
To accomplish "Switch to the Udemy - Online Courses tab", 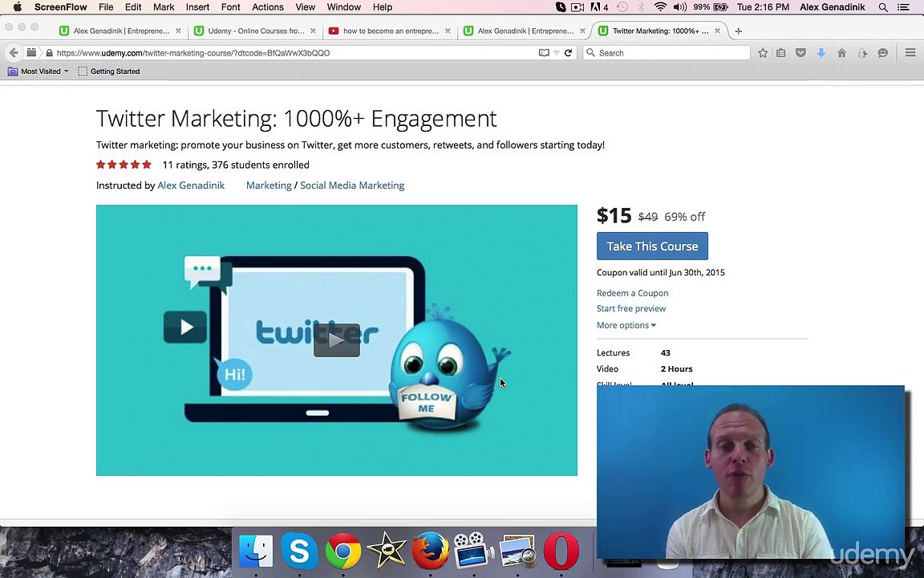I will pos(256,31).
